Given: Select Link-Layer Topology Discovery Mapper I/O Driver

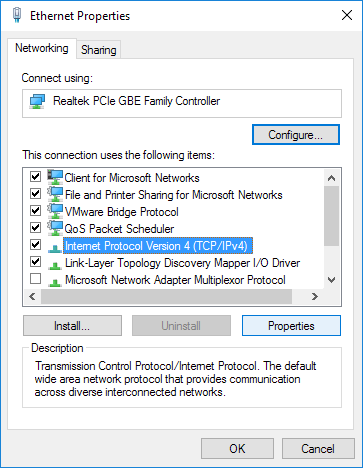Looking at the screenshot, I should pos(182,263).
